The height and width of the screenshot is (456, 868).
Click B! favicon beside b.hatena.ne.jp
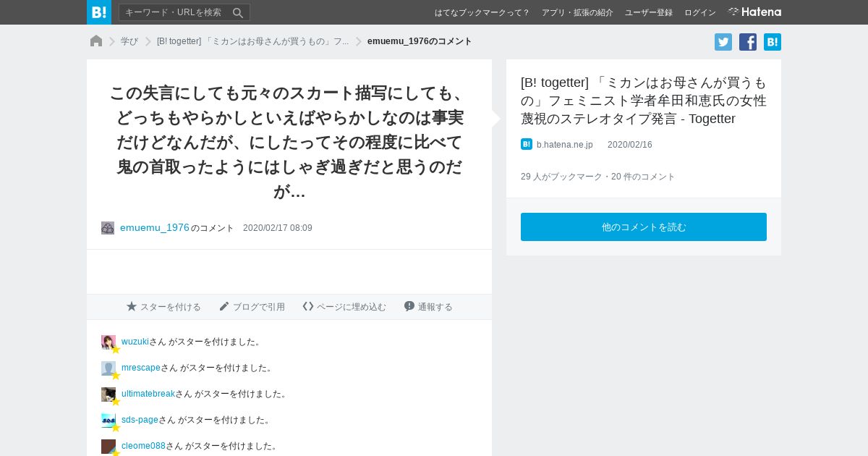527,144
